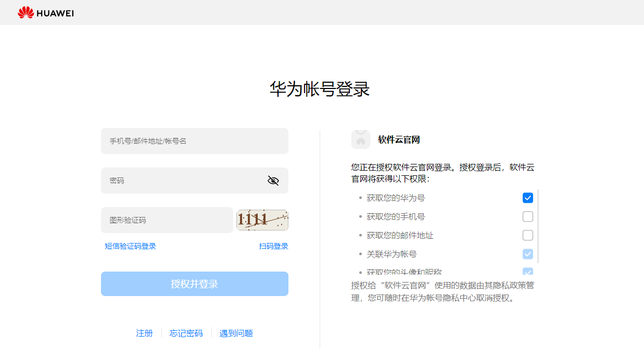This screenshot has width=644, height=359.
Task: Uncheck 获取您的华为号 permission checkbox
Action: click(528, 198)
